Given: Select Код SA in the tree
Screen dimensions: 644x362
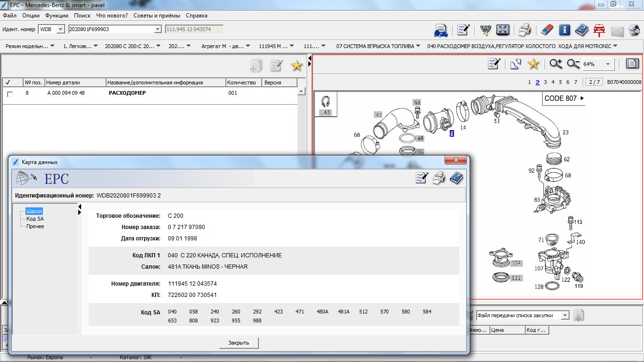Looking at the screenshot, I should click(35, 219).
